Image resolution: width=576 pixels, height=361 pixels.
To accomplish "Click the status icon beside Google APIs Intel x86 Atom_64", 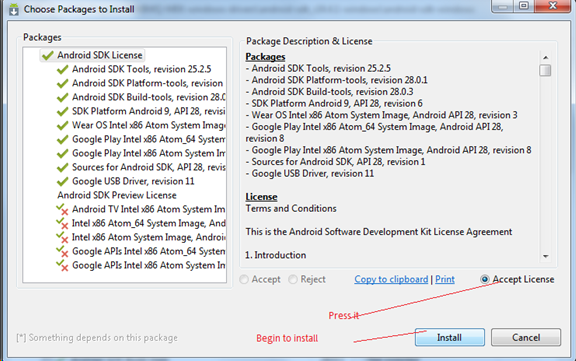I will click(x=62, y=252).
